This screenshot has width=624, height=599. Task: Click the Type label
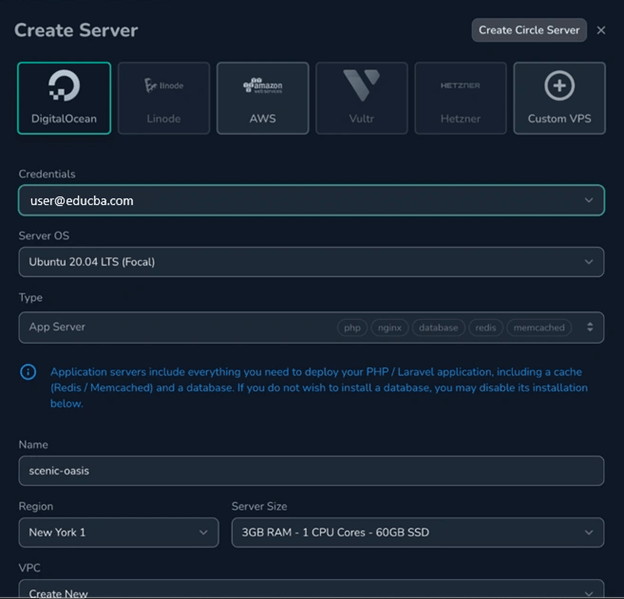[31, 297]
